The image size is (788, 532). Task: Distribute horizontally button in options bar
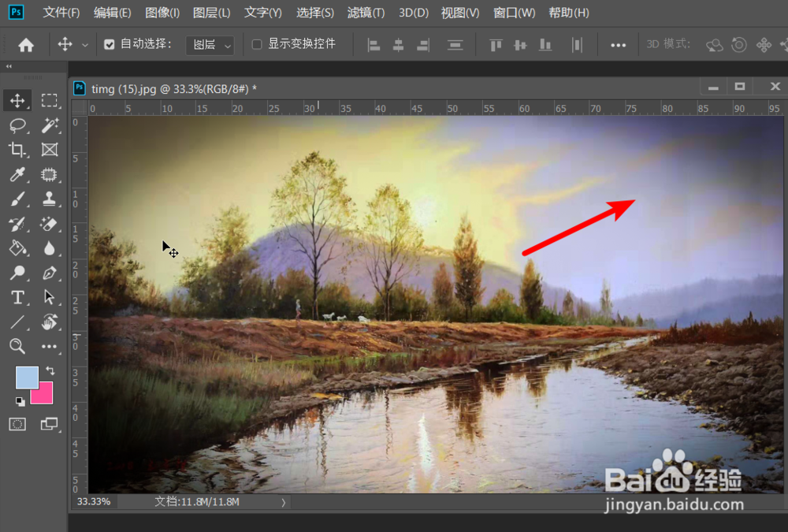pyautogui.click(x=577, y=45)
